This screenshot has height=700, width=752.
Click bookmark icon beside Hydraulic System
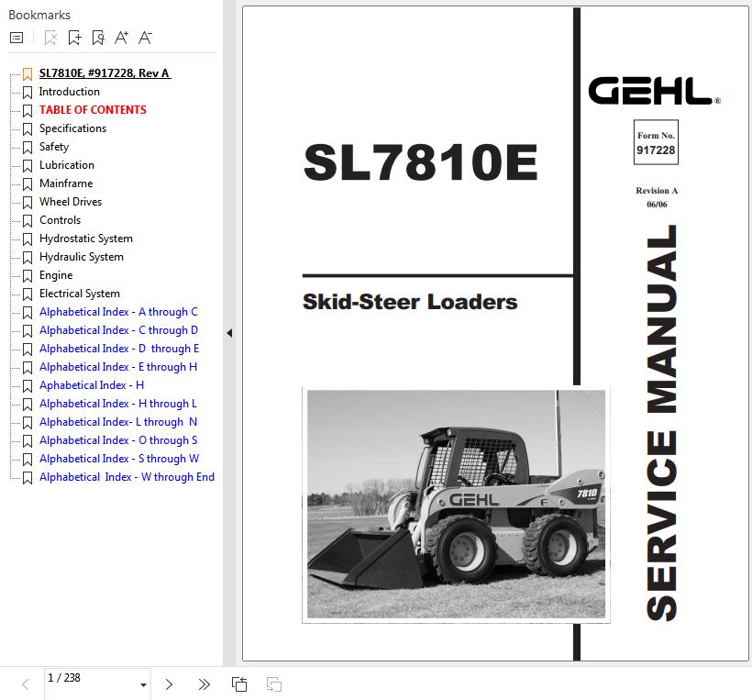pos(28,258)
